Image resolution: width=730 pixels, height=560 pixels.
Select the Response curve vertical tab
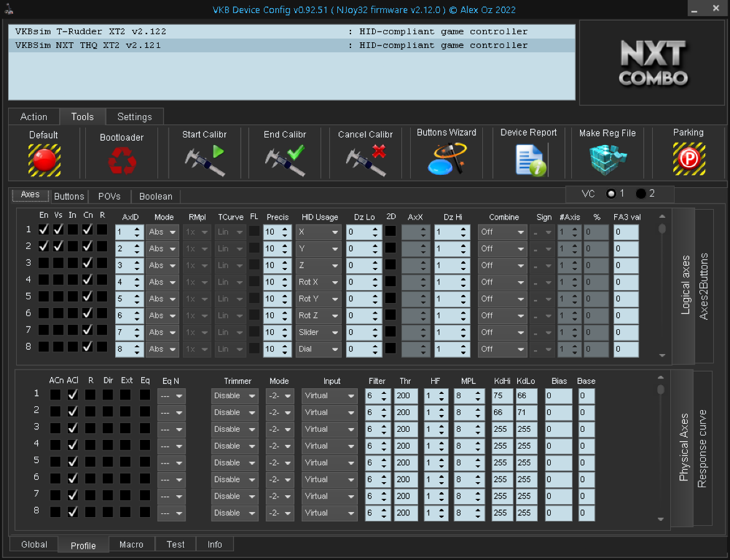click(703, 448)
